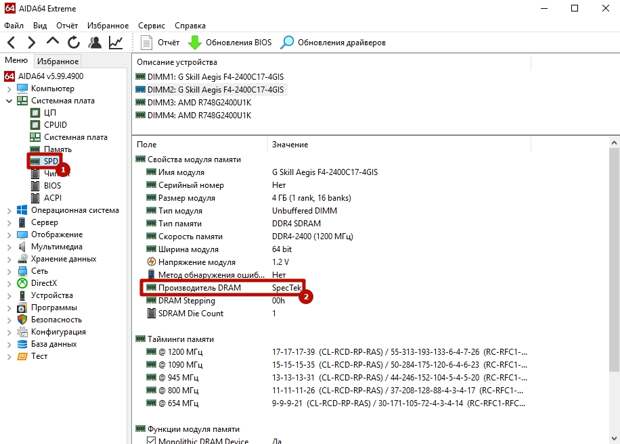620x444 pixels.
Task: Click the details scrollbar up arrow
Action: [614, 142]
